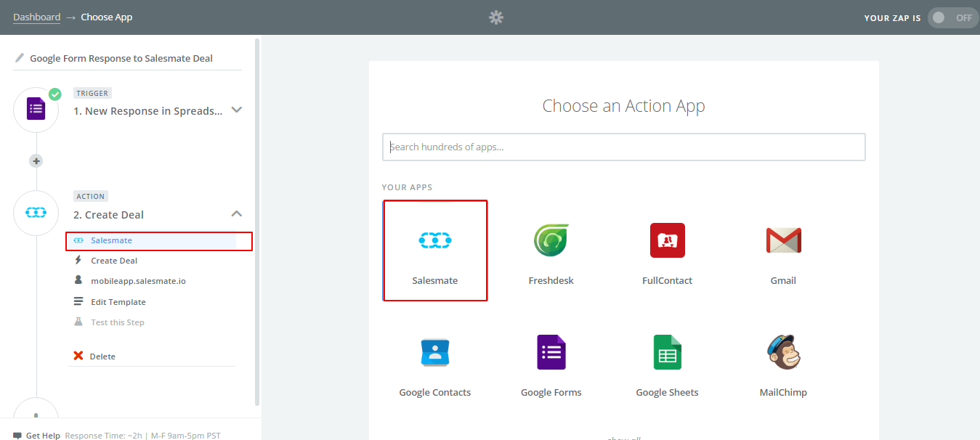Choose the MailChimp app icon
Screen dimensions: 980x440
(783, 352)
